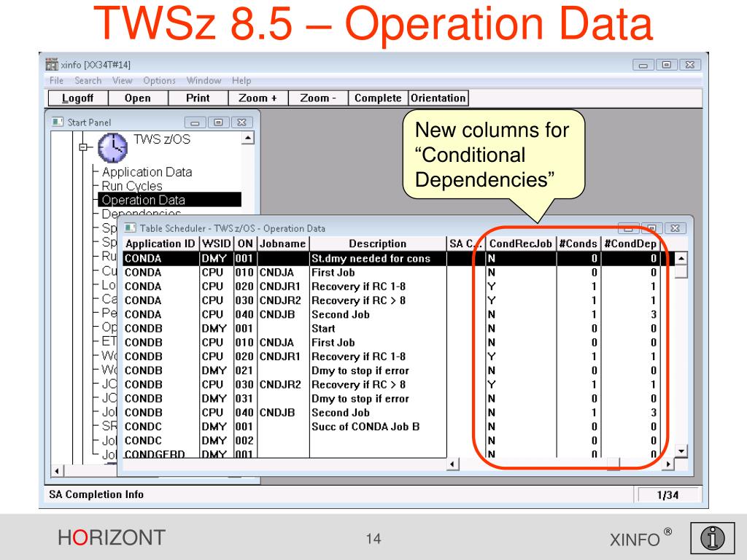
Task: Click the Table Scheduler window icon
Action: (130, 228)
